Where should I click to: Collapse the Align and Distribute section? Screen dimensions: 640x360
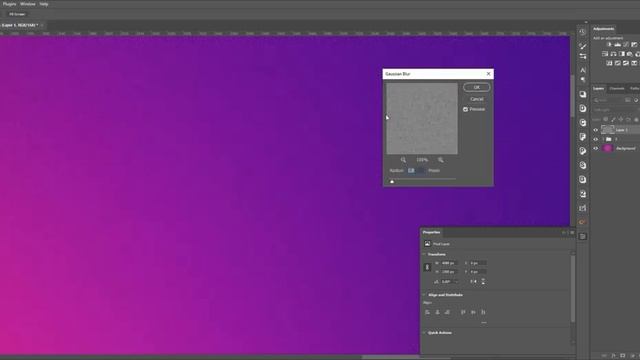(x=424, y=295)
